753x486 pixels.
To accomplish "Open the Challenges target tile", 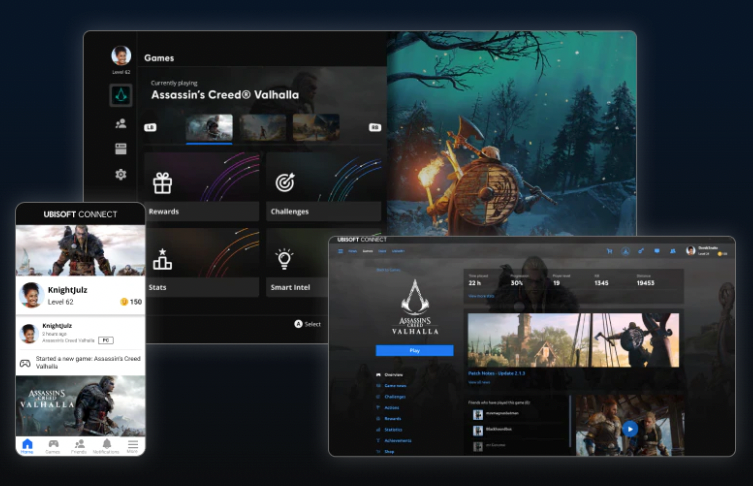I will [324, 186].
